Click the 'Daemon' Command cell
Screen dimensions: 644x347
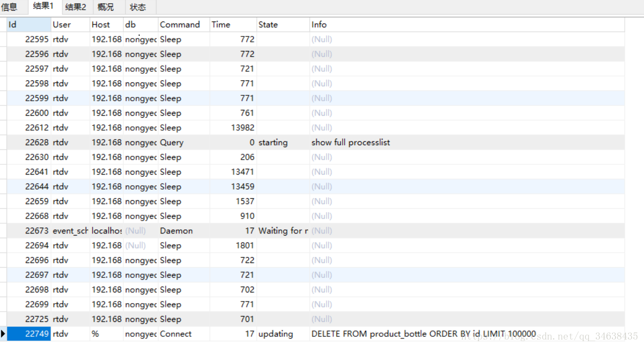pos(184,231)
